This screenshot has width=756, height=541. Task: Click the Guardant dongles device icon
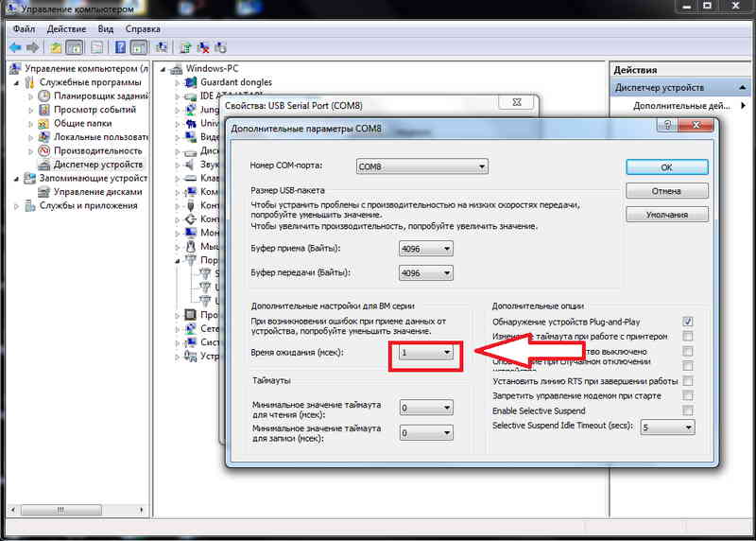click(x=191, y=82)
